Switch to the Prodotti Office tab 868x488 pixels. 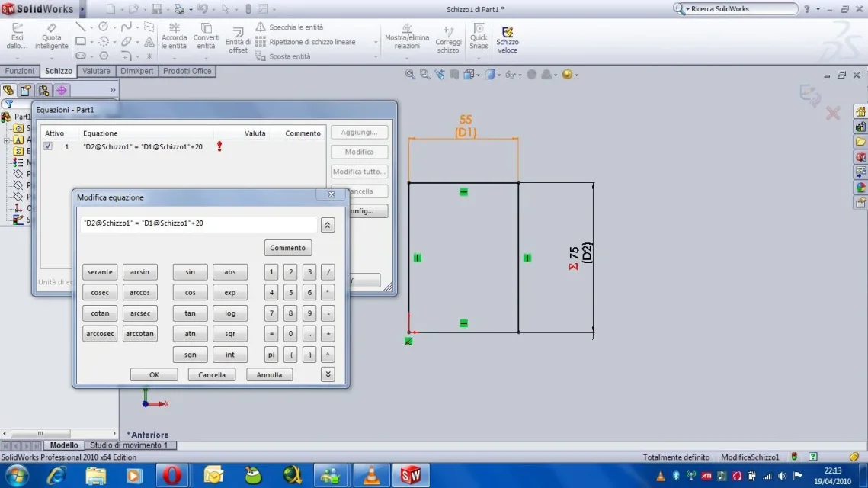187,71
